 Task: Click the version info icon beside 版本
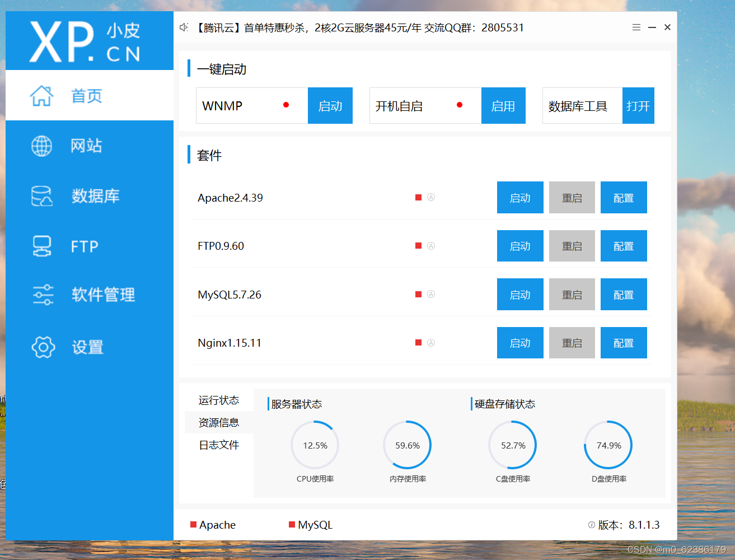coord(592,525)
